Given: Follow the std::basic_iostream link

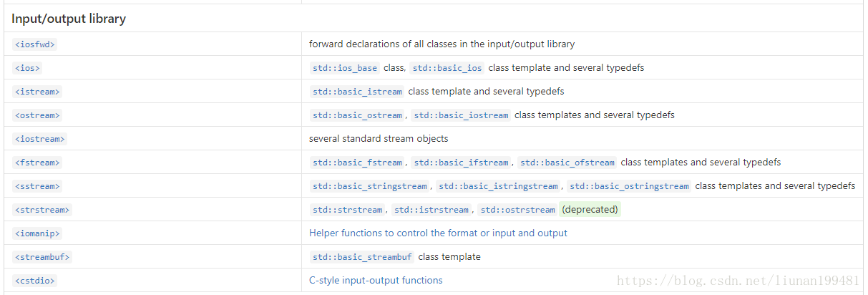Looking at the screenshot, I should click(461, 115).
